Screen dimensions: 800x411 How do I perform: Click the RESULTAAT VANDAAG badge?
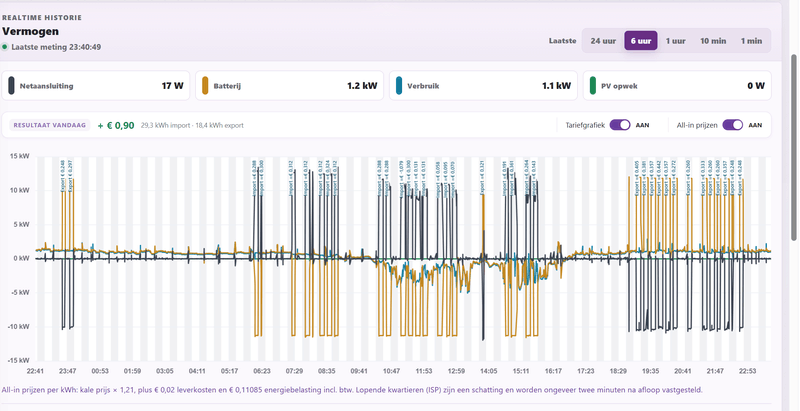49,125
